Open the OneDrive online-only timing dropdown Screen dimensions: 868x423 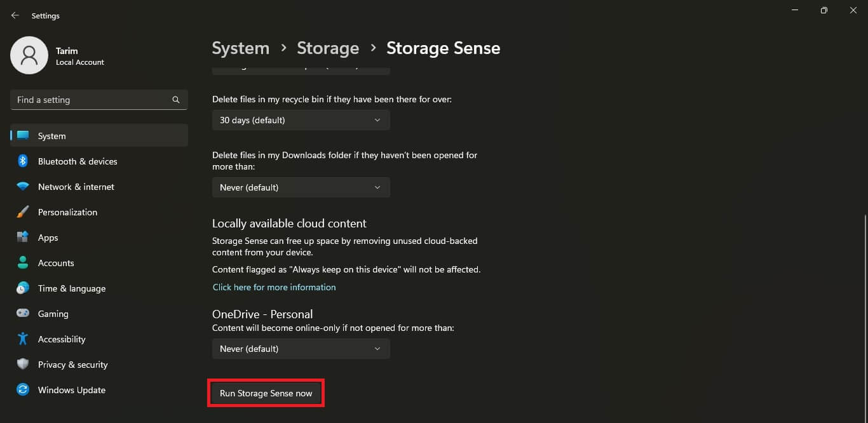point(301,349)
